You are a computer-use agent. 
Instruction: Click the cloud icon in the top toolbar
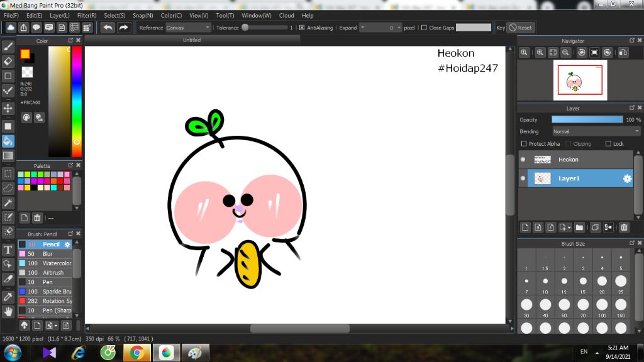click(x=11, y=28)
